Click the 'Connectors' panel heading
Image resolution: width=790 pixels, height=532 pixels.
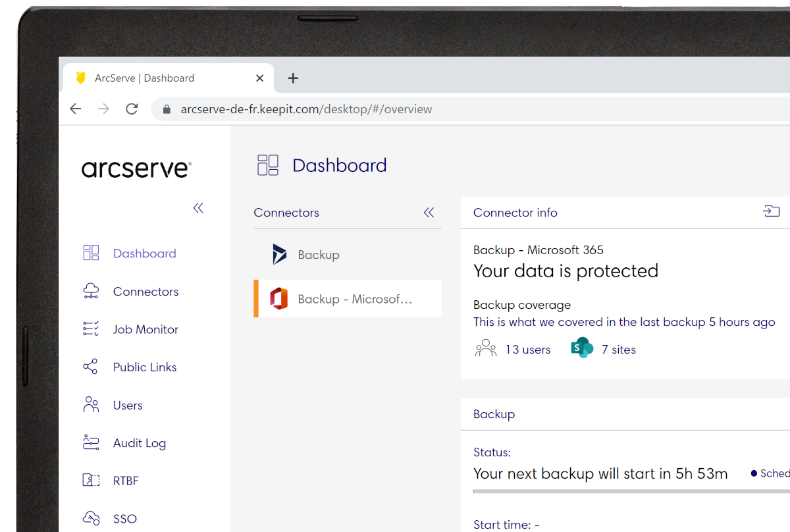click(x=286, y=213)
